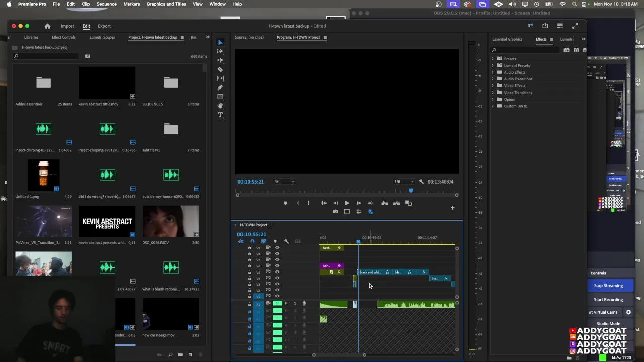The image size is (644, 362).
Task: Open the Fit zoom level dropdown
Action: tap(284, 182)
